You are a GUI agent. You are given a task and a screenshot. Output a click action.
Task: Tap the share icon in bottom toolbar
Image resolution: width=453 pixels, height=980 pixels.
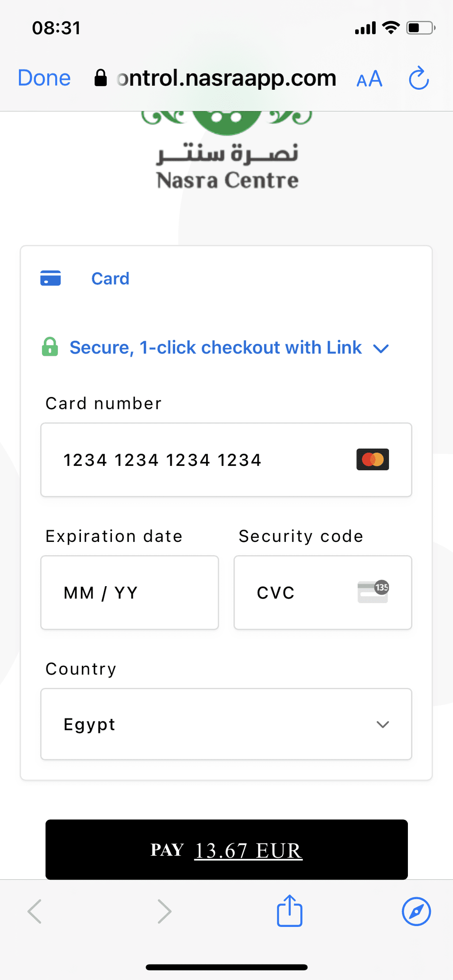pyautogui.click(x=289, y=910)
